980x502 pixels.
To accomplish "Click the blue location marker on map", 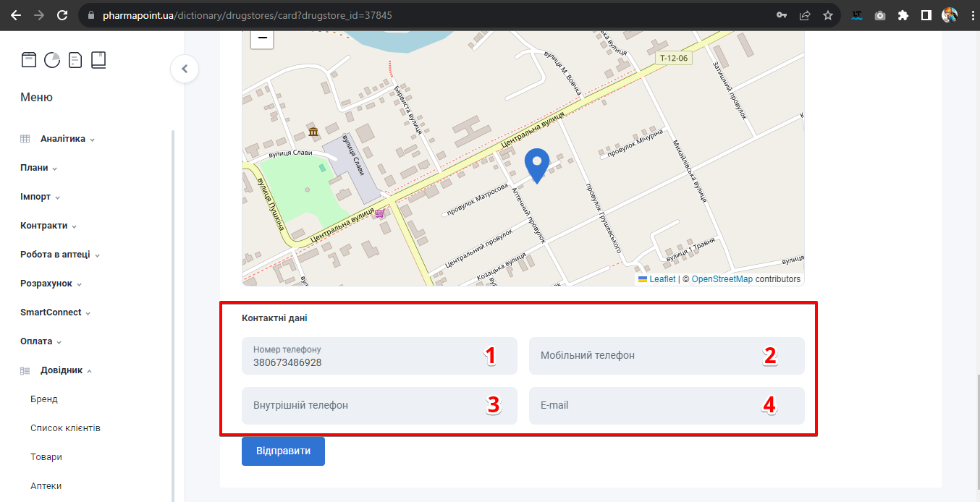I will (x=536, y=165).
